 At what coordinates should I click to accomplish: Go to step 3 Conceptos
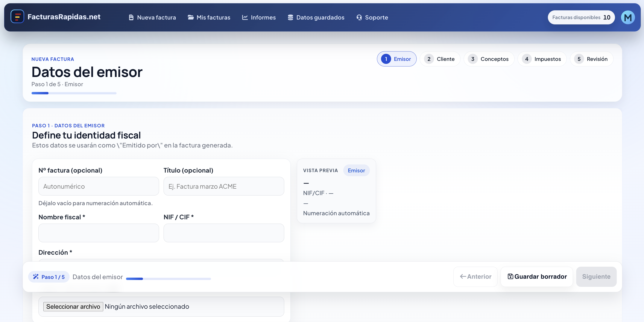(489, 59)
